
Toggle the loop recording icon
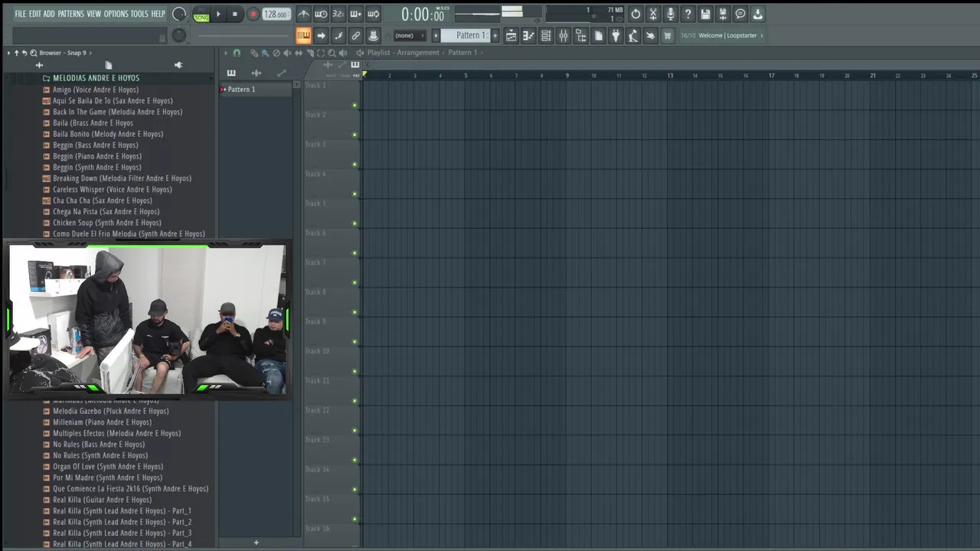373,14
